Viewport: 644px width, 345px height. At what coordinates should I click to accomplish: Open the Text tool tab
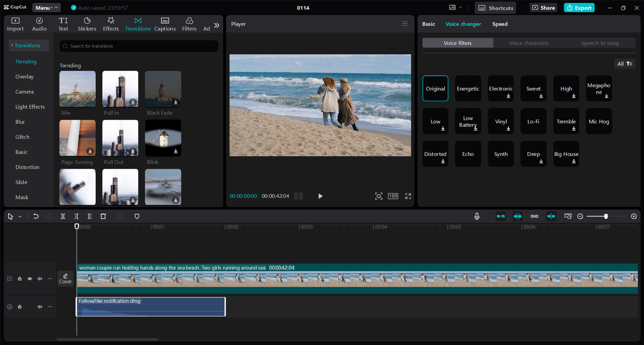pyautogui.click(x=63, y=24)
